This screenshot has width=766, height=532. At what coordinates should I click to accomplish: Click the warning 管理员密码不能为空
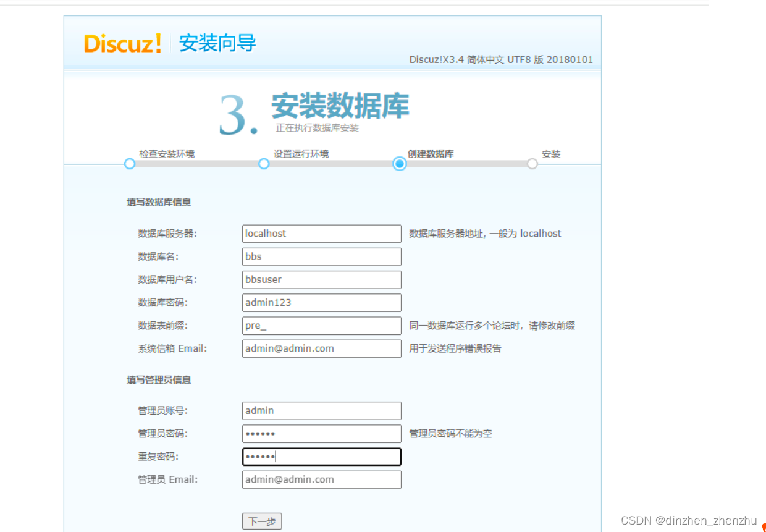click(450, 434)
